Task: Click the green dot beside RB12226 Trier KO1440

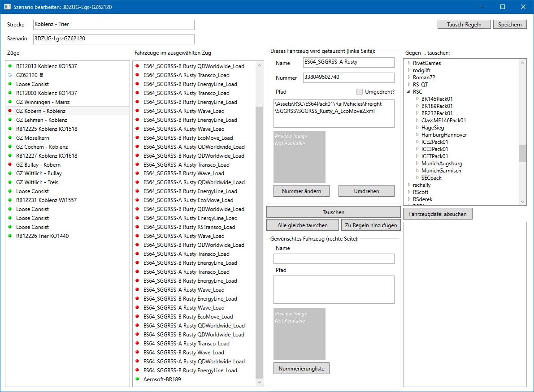Action: (x=10, y=236)
